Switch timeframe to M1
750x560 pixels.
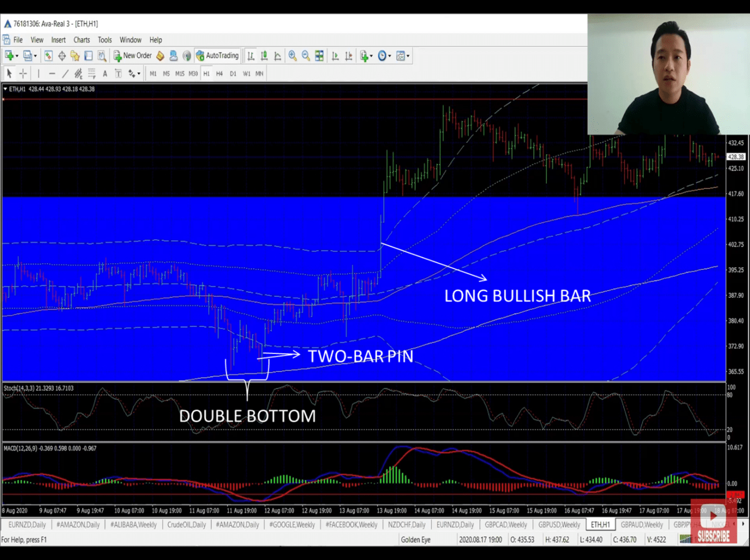click(x=153, y=73)
